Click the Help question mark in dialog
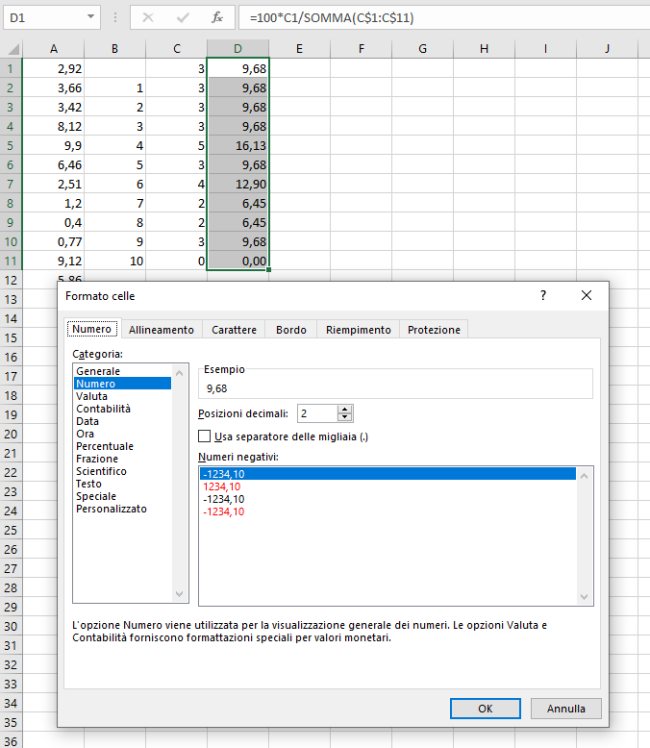This screenshot has height=748, width=650. pos(543,296)
